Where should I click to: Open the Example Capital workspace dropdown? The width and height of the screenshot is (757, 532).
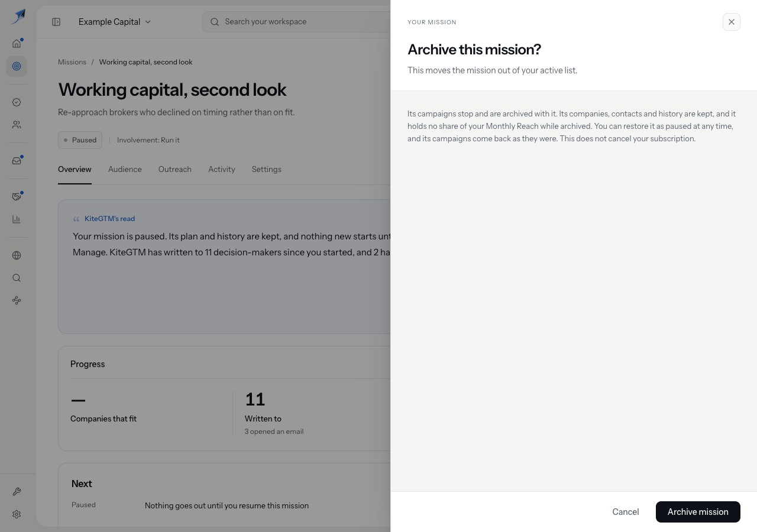tap(115, 22)
